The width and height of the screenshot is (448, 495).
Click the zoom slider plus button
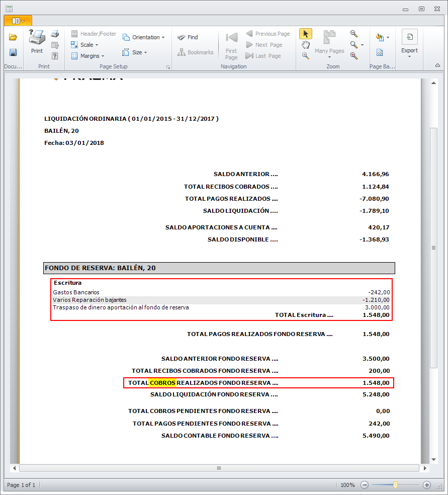[427, 485]
